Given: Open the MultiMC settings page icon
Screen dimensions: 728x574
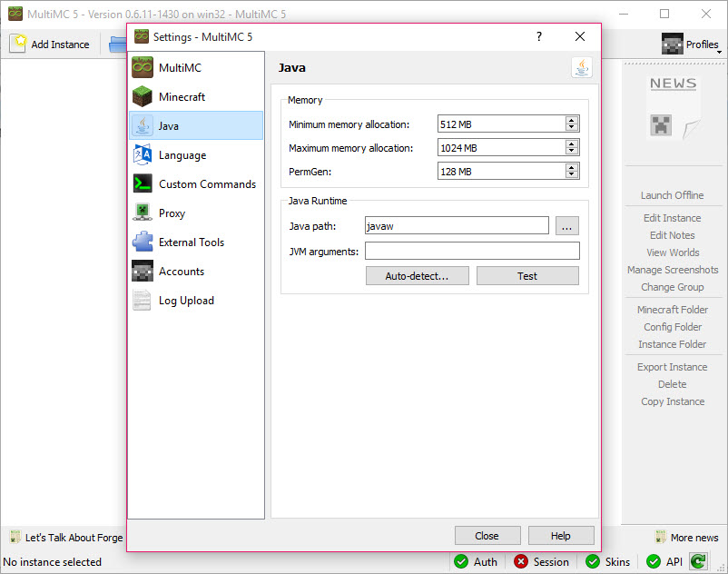Looking at the screenshot, I should click(x=143, y=67).
